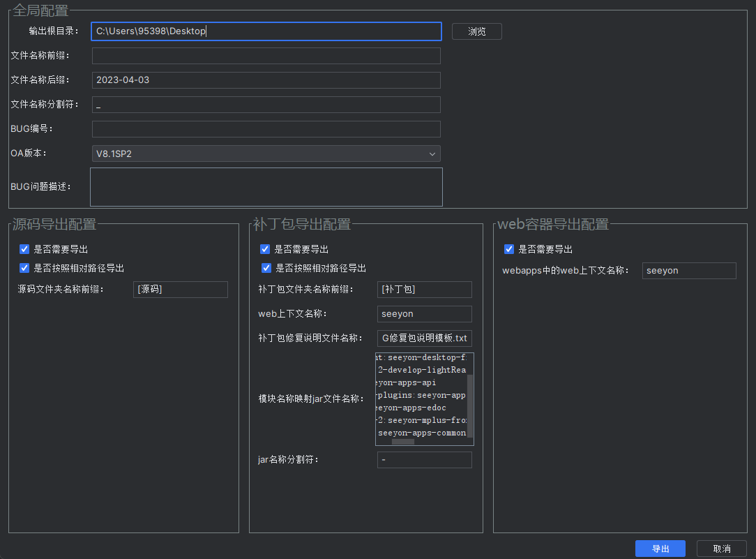Click the 取消 cancel button
The height and width of the screenshot is (559, 756).
[x=722, y=549]
